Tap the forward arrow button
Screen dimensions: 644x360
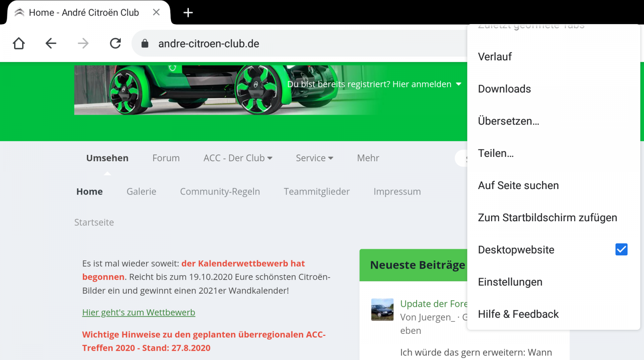(x=83, y=43)
